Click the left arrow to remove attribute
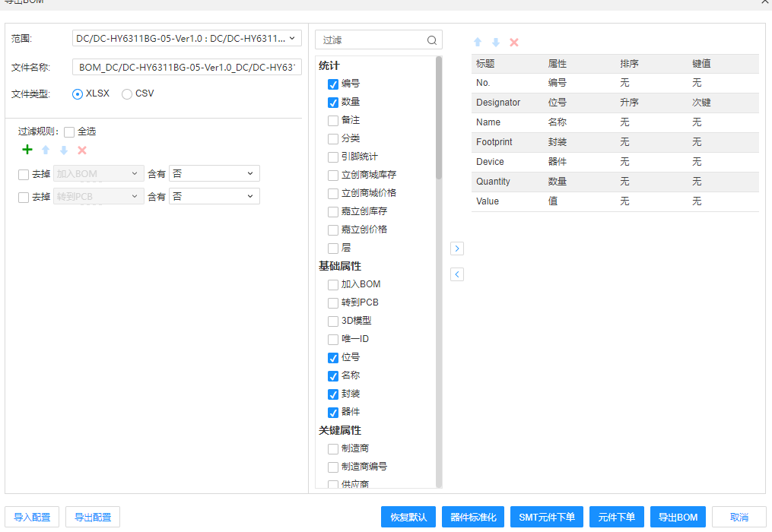The width and height of the screenshot is (772, 532). coord(457,274)
